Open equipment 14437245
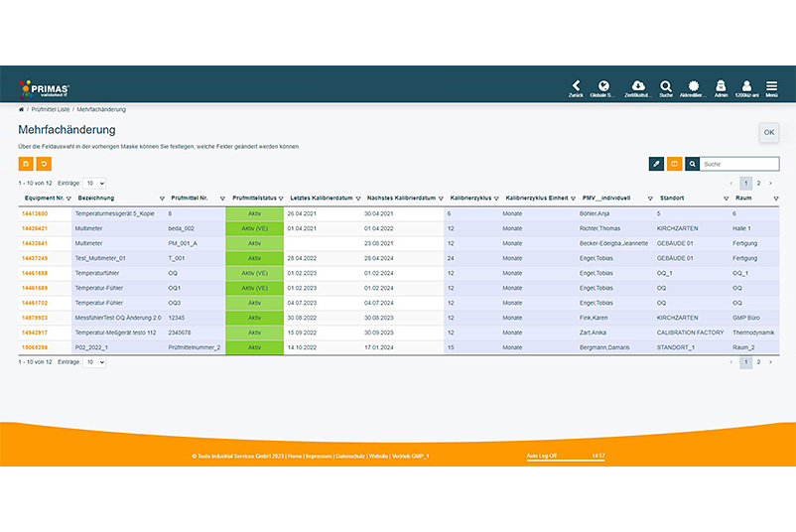 coord(35,258)
